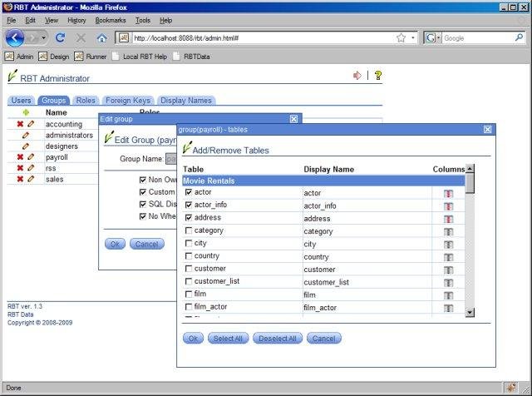Click the logout arrow icon in RBT Administrator header

pos(357,76)
